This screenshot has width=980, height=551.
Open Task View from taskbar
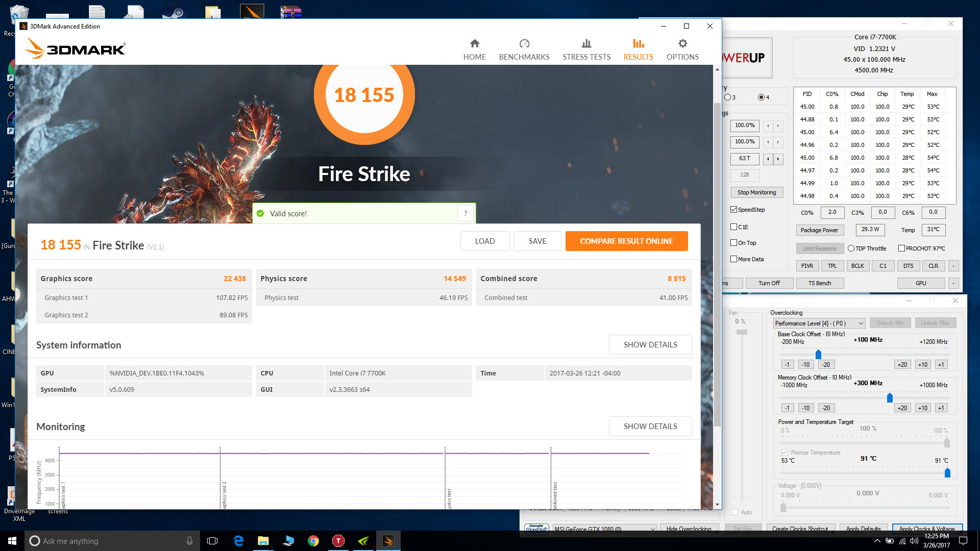coord(212,541)
